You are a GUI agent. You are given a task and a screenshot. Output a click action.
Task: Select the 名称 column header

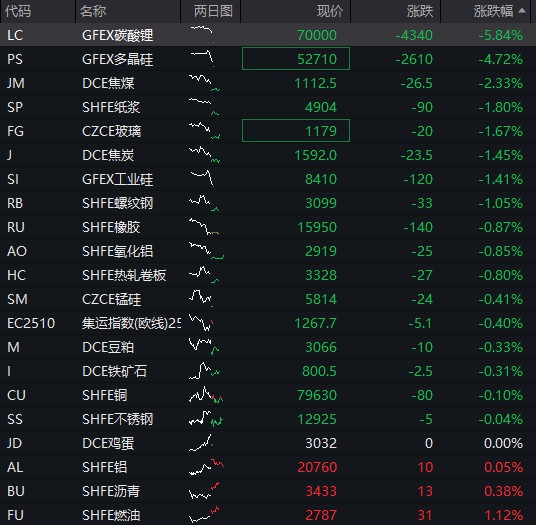[93, 11]
